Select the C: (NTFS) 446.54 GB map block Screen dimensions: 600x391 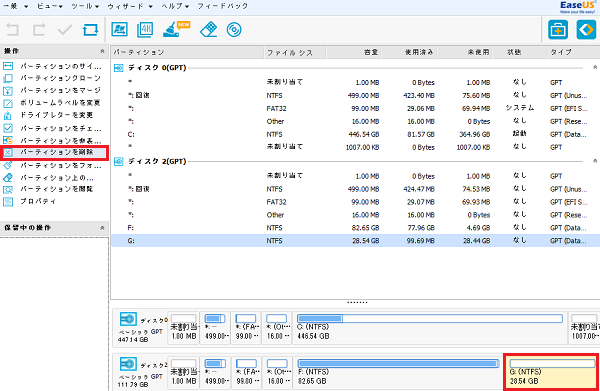[x=430, y=327]
